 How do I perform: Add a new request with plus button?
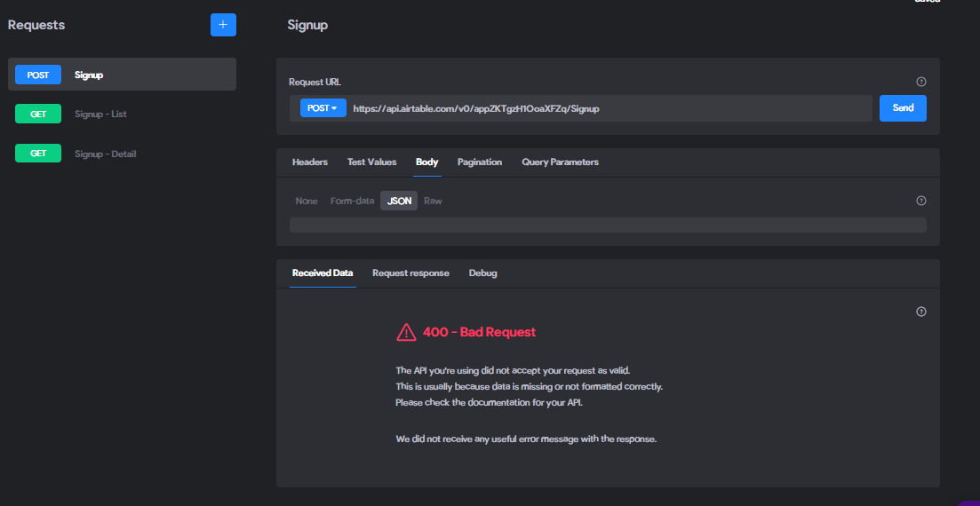223,25
